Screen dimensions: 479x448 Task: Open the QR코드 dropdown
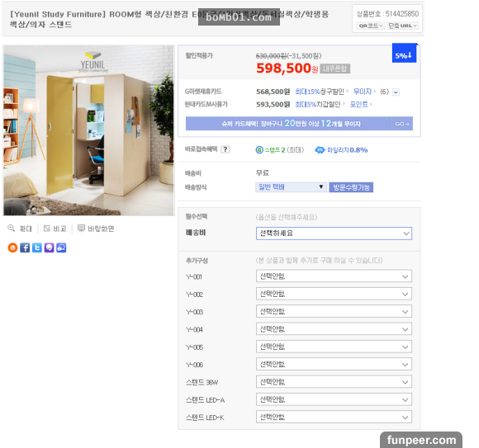tap(370, 26)
